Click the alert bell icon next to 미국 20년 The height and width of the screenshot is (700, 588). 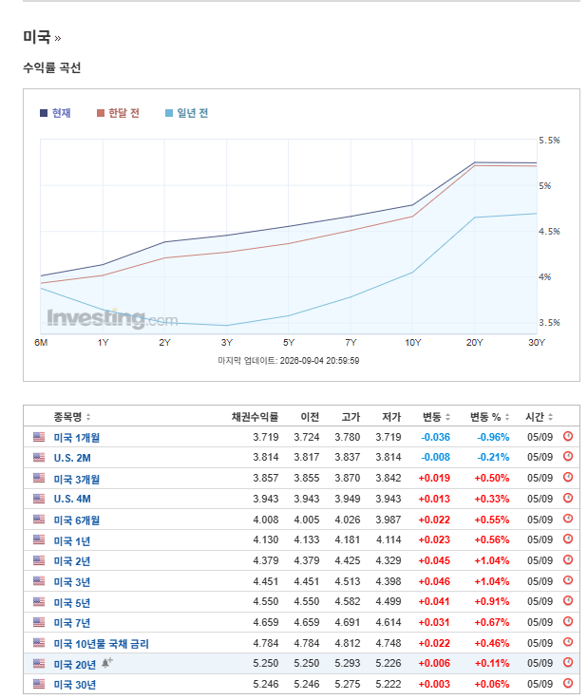pyautogui.click(x=106, y=663)
